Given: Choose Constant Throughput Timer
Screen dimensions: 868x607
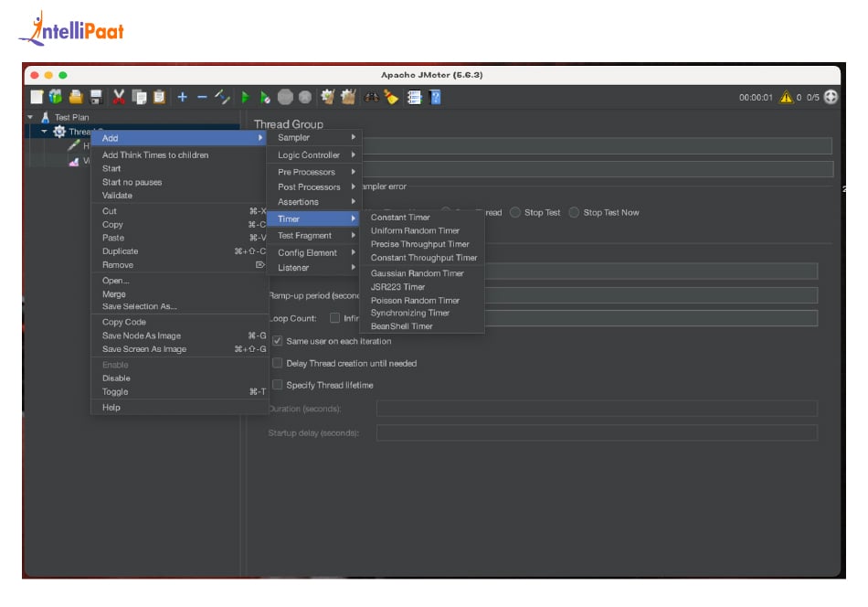Looking at the screenshot, I should [424, 258].
